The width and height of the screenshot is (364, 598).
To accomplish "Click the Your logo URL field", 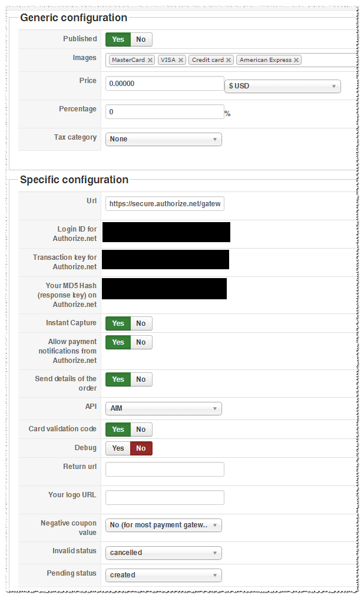I will (164, 498).
